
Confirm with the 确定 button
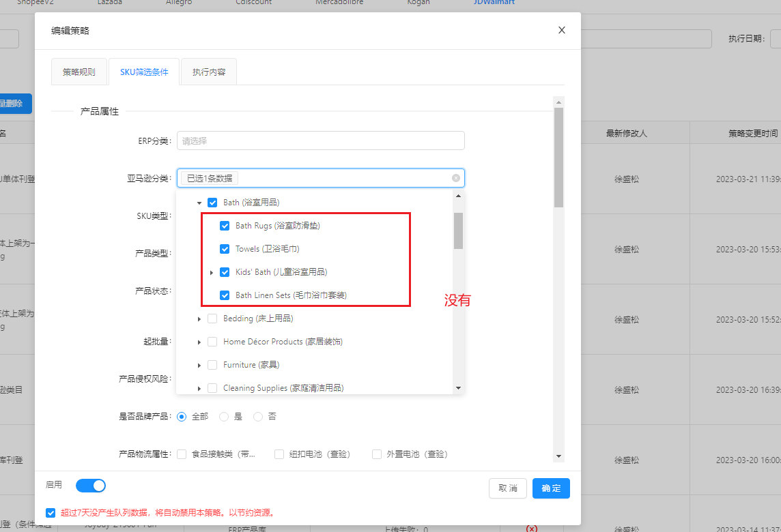[551, 488]
